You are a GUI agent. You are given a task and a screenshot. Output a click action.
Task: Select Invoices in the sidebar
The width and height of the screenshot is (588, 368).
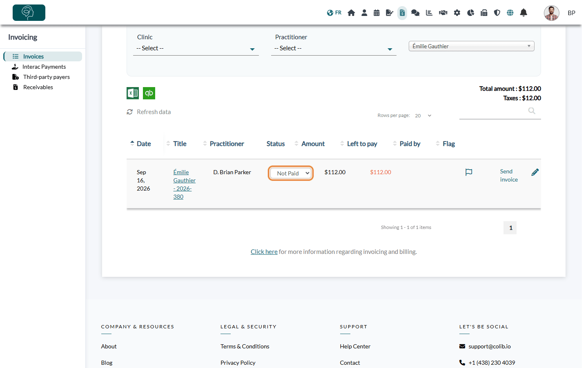pyautogui.click(x=43, y=56)
